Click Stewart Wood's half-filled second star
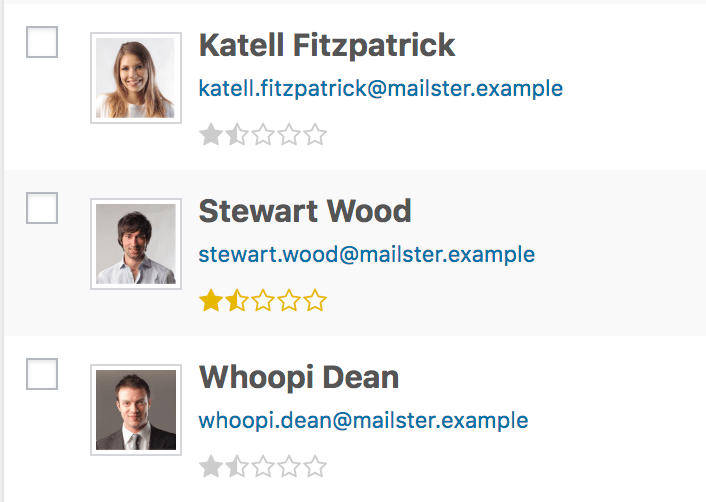Screen dimensions: 706x502 pyautogui.click(x=237, y=301)
